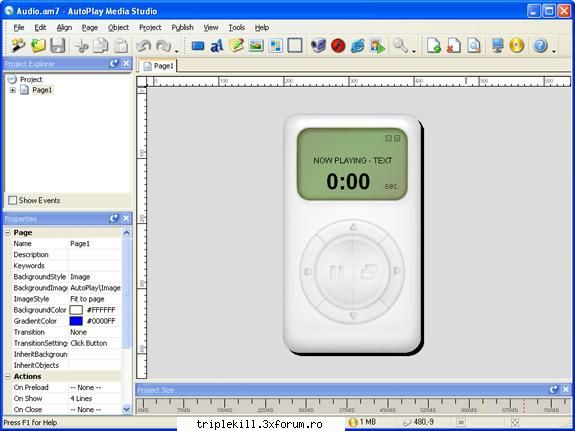Open the Help toolbar dropdown arrow
The image size is (575, 431).
[x=553, y=51]
